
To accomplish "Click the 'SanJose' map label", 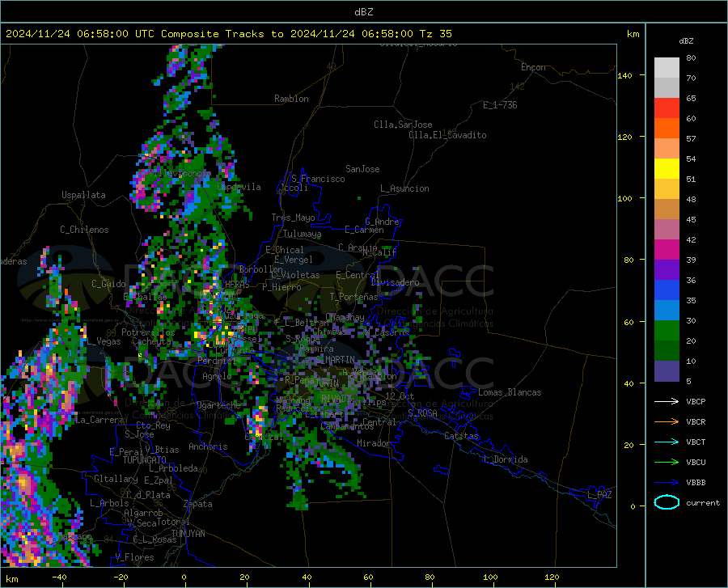I will [362, 169].
